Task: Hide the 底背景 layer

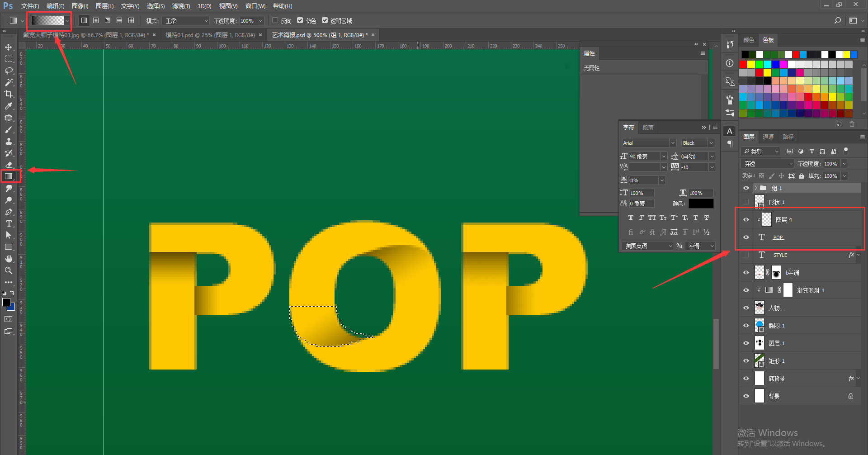Action: (746, 379)
